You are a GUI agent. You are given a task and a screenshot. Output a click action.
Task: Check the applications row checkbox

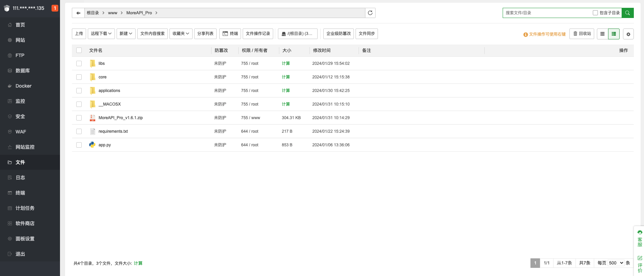(79, 91)
